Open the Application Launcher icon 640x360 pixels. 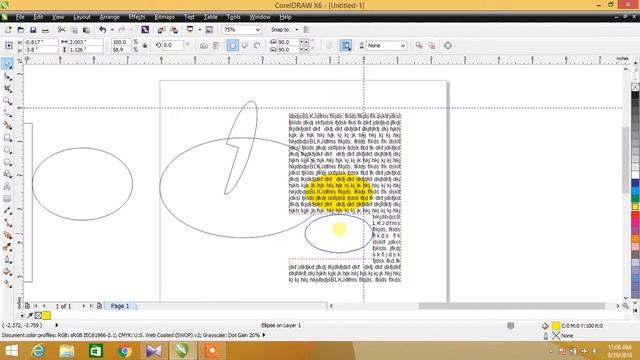click(x=190, y=30)
